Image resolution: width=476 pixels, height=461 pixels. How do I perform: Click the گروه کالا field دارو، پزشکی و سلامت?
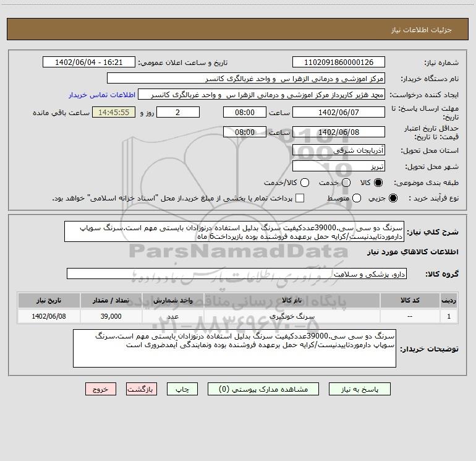[x=237, y=274]
